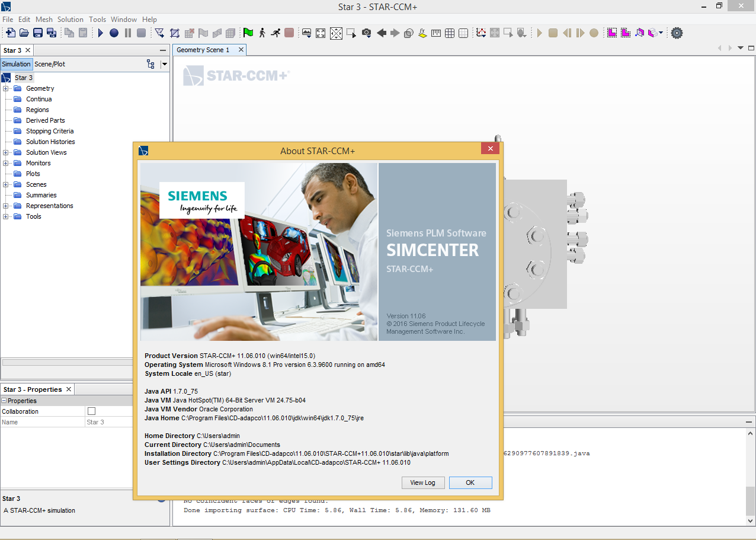Select the Derived Parts tree item
The height and width of the screenshot is (540, 756).
point(45,120)
